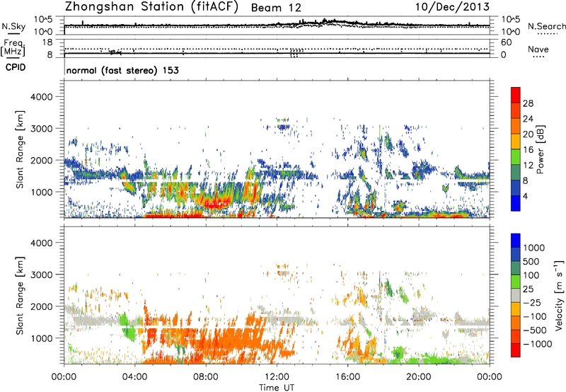Click the 'Nave' legend label
This screenshot has height=392, width=566.
[x=538, y=49]
